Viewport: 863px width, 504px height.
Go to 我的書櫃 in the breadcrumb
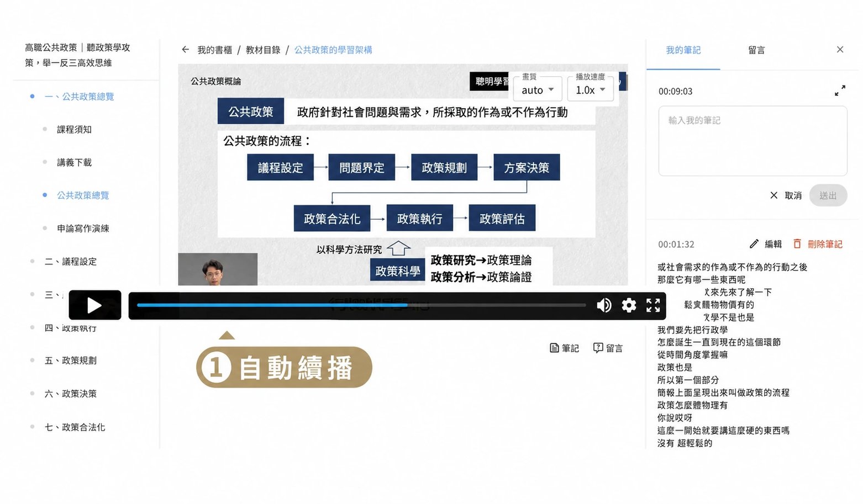pos(214,50)
